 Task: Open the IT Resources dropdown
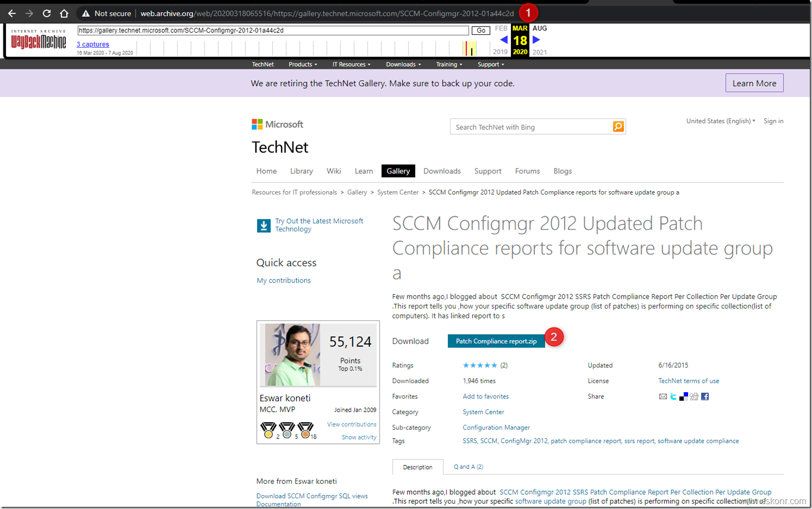click(351, 64)
